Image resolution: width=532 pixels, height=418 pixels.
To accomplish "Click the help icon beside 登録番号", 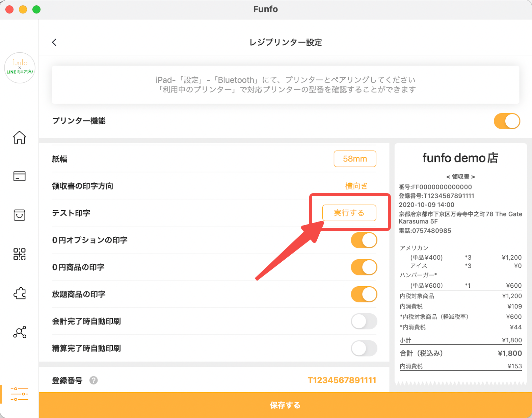I will click(94, 381).
